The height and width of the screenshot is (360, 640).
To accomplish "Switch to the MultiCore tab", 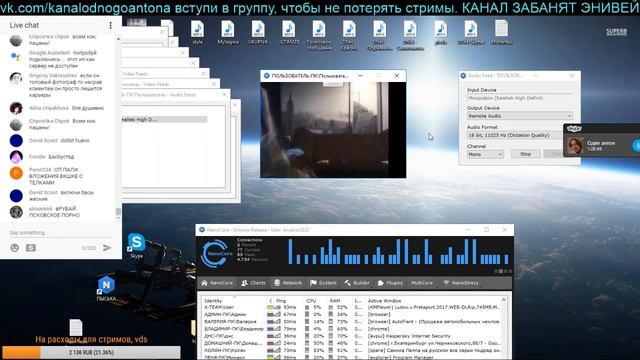I will (422, 283).
